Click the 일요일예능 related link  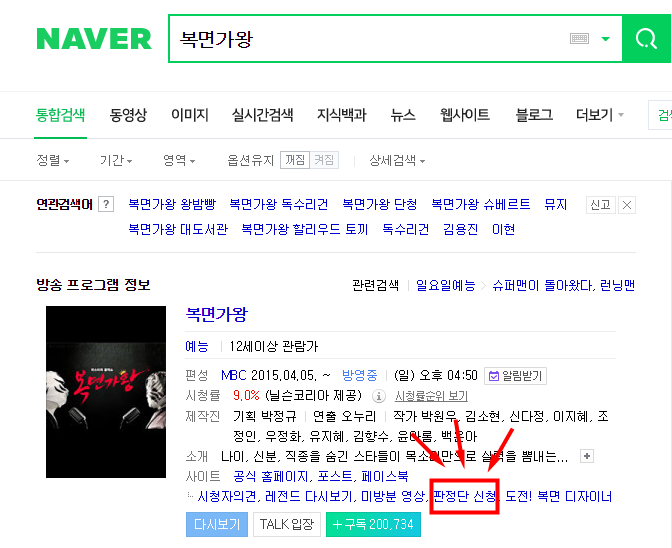(446, 285)
